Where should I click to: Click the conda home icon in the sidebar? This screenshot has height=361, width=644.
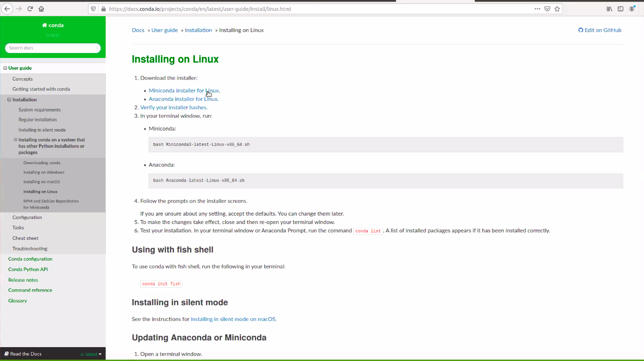pyautogui.click(x=45, y=25)
